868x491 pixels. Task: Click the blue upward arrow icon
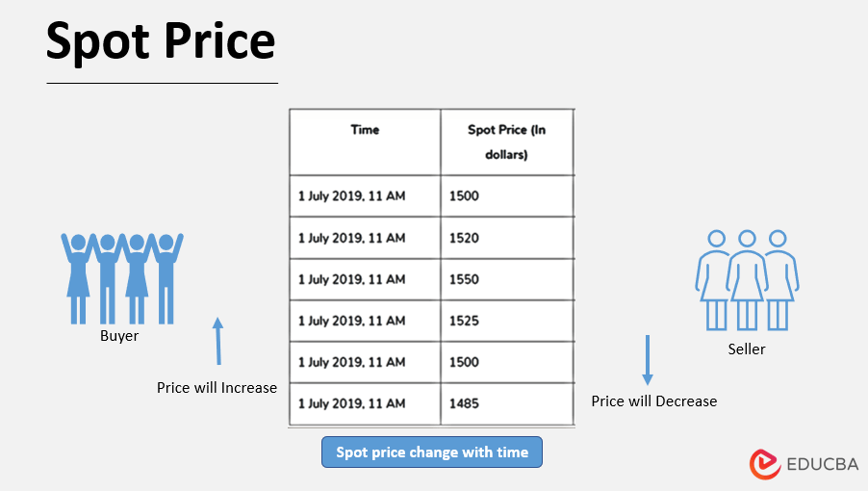point(218,341)
